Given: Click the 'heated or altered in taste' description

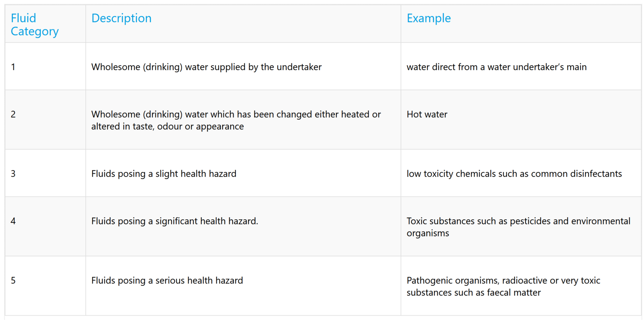Looking at the screenshot, I should click(x=236, y=120).
